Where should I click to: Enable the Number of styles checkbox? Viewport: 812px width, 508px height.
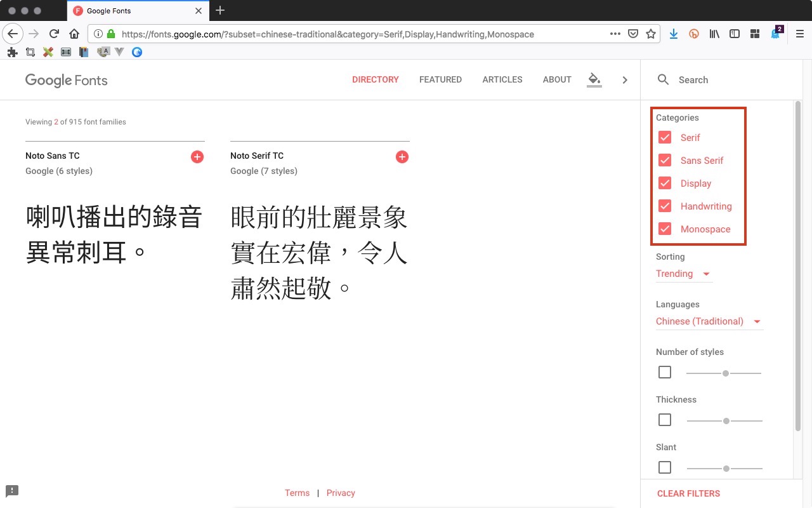click(665, 372)
